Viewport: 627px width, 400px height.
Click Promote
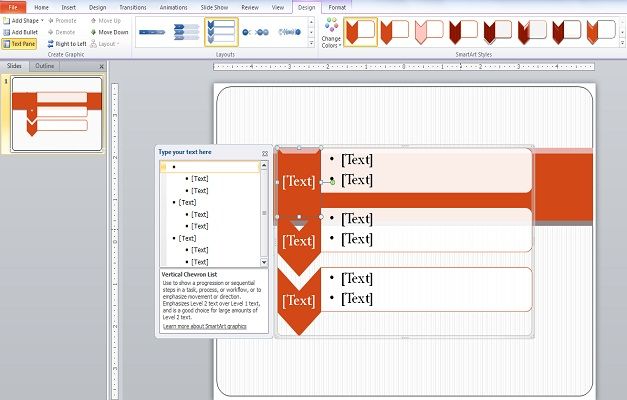62,20
